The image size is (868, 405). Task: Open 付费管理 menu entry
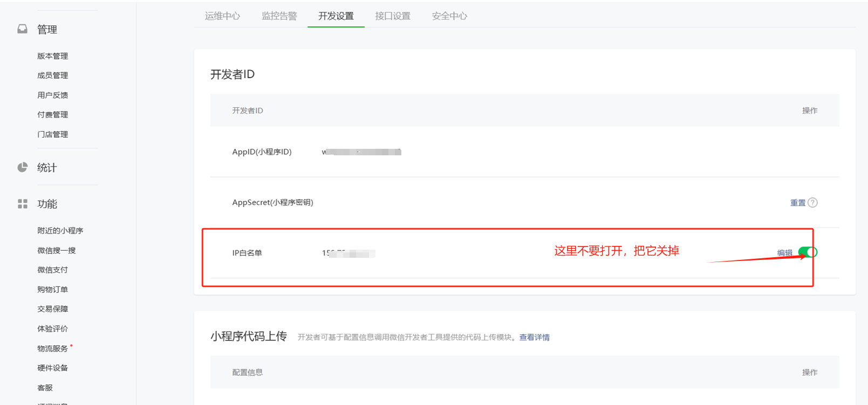tap(52, 115)
